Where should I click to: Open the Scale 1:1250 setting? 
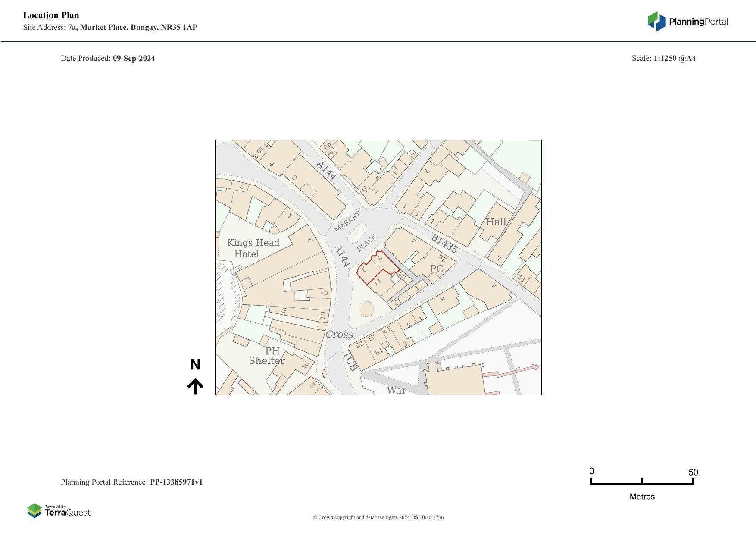(664, 58)
